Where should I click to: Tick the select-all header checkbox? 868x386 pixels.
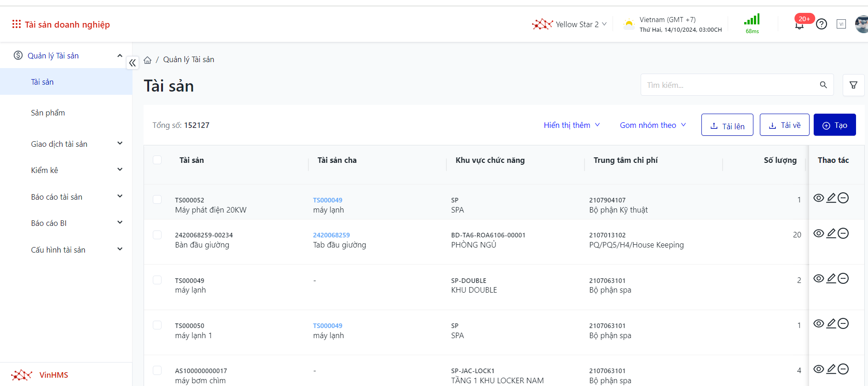coord(157,160)
